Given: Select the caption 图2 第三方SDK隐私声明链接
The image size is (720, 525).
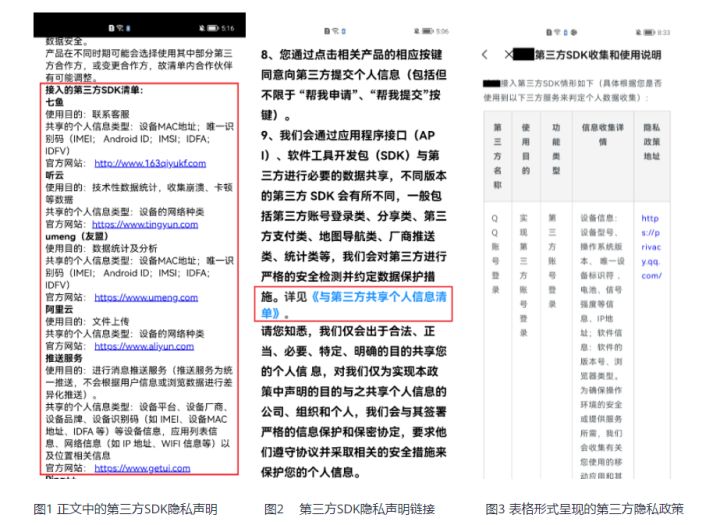Looking at the screenshot, I should [x=349, y=509].
